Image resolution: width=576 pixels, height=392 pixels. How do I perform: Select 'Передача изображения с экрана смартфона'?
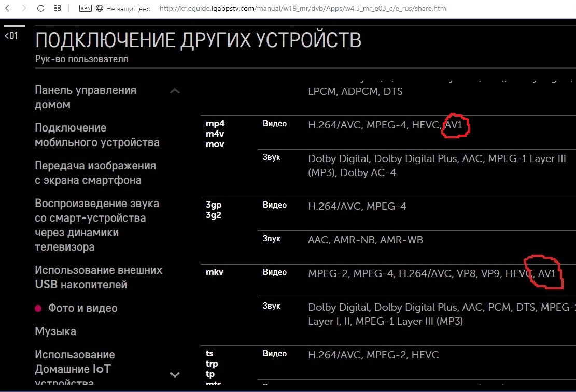coord(95,173)
